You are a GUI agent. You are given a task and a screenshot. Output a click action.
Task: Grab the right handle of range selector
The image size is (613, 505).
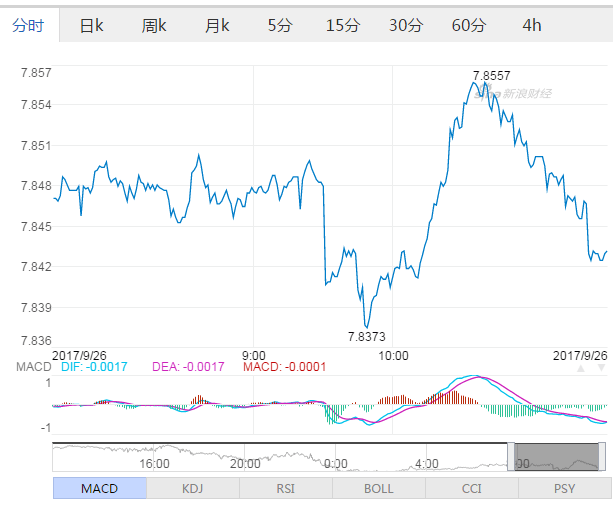point(602,457)
